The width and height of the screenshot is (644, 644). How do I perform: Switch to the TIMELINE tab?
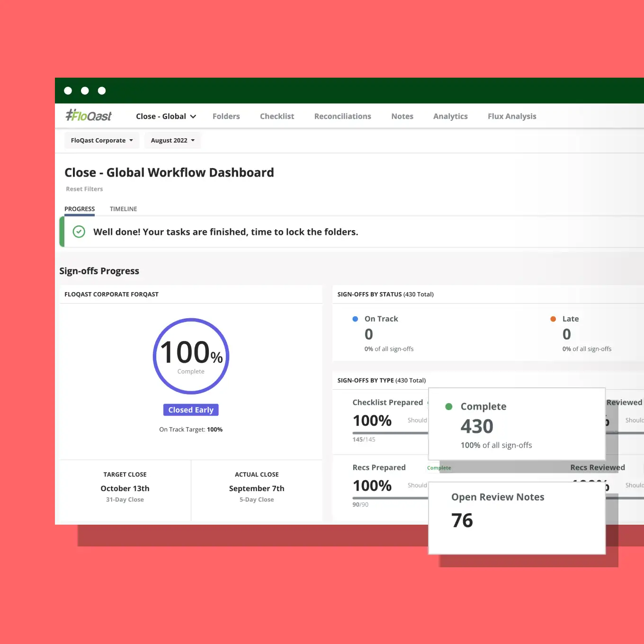click(x=123, y=209)
